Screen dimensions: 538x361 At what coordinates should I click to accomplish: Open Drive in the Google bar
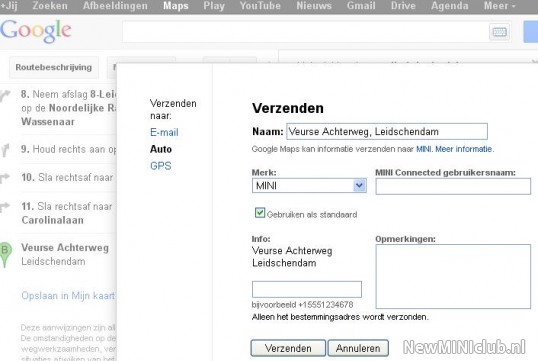tap(403, 6)
